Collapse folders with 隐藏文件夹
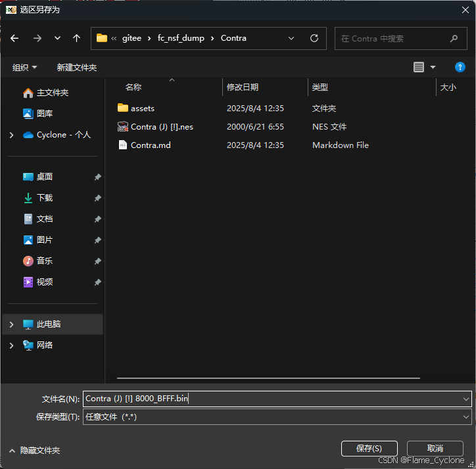This screenshot has height=469, width=476. tap(35, 451)
